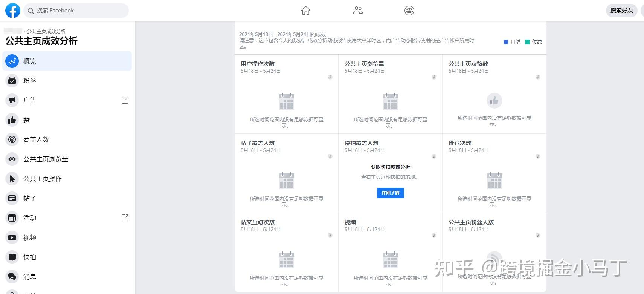
Task: Click the 公共主页浏览量 eye icon
Action: coord(12,159)
